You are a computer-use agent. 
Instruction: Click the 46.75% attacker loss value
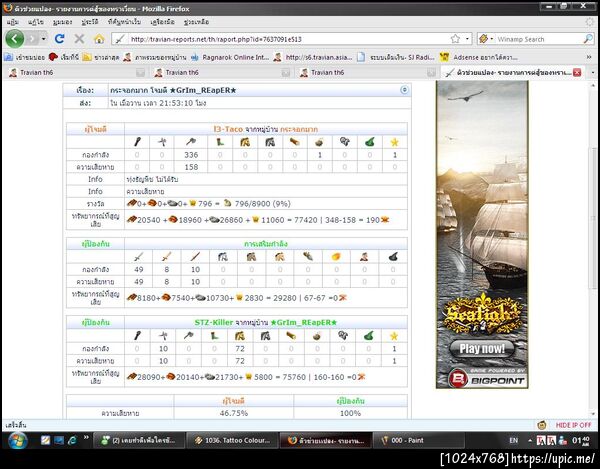pyautogui.click(x=233, y=413)
